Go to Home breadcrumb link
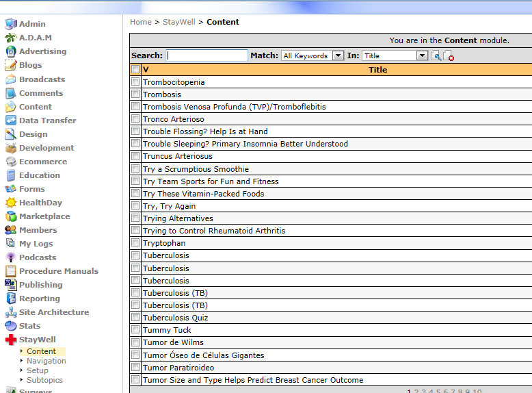 click(x=141, y=22)
